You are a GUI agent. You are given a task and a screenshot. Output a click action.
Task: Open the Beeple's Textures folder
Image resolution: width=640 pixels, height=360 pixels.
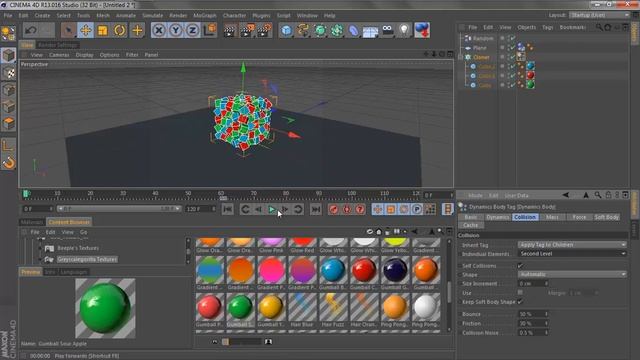point(78,248)
